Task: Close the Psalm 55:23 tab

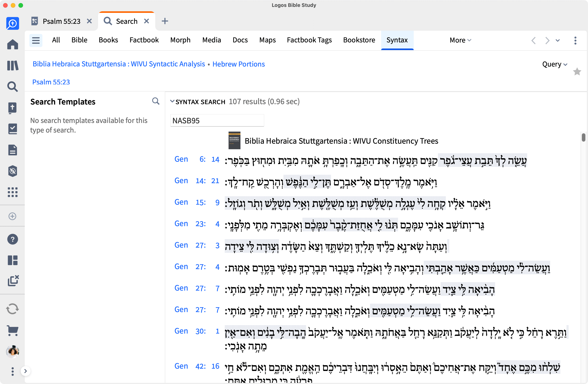Action: (89, 21)
